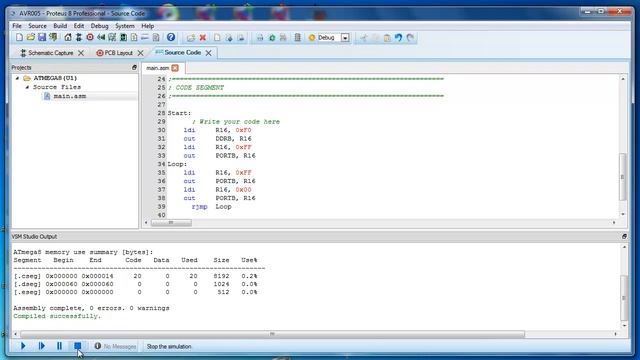
Task: Click the No Messages info indicator
Action: coord(115,346)
